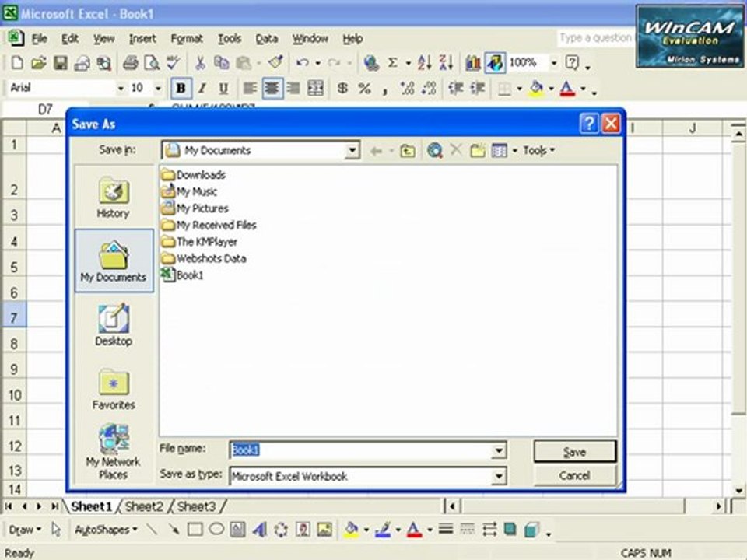747x560 pixels.
Task: Select the Webshots Data folder
Action: point(204,258)
